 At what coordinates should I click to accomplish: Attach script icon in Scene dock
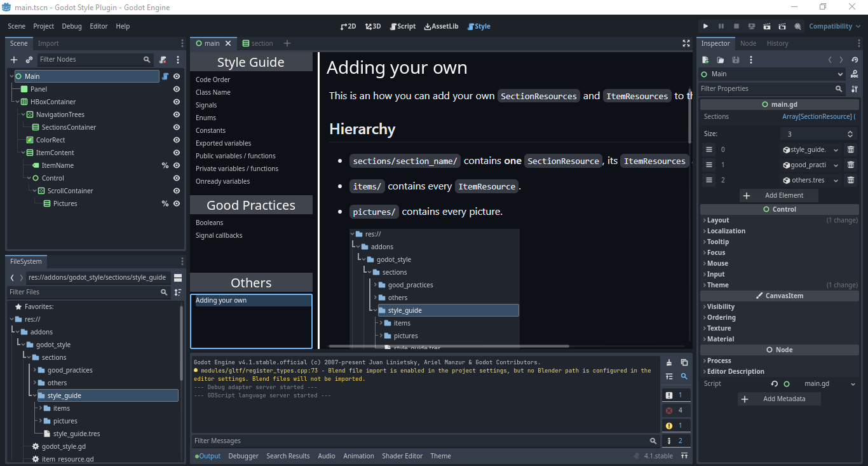163,59
